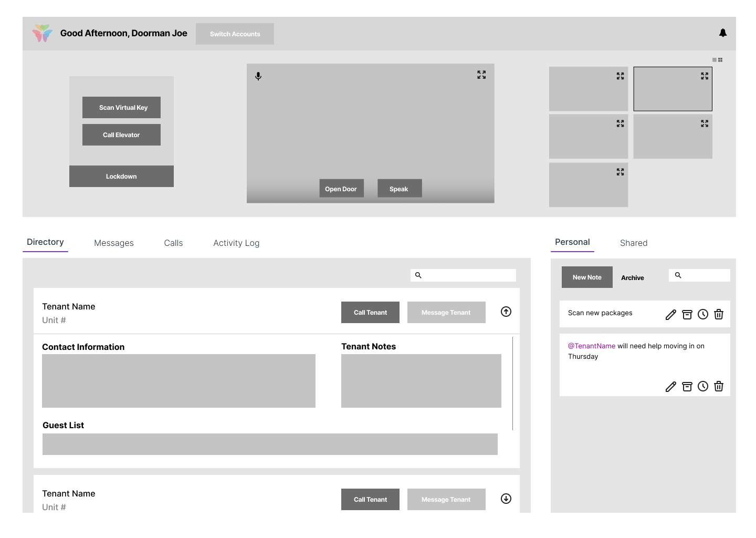Edit the 'Scan new packages' note

pos(670,315)
